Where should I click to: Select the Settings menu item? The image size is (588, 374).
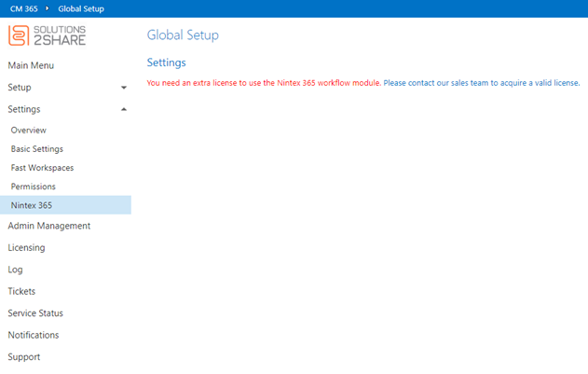coord(24,109)
